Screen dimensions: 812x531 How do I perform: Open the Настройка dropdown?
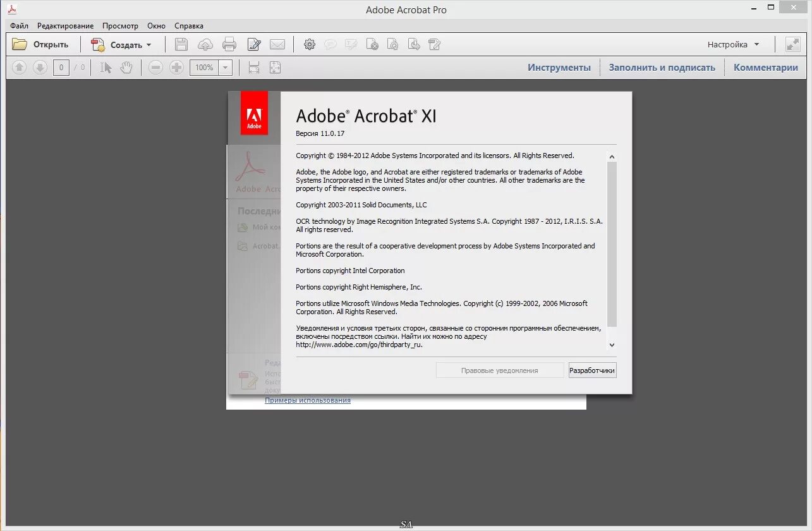point(733,44)
